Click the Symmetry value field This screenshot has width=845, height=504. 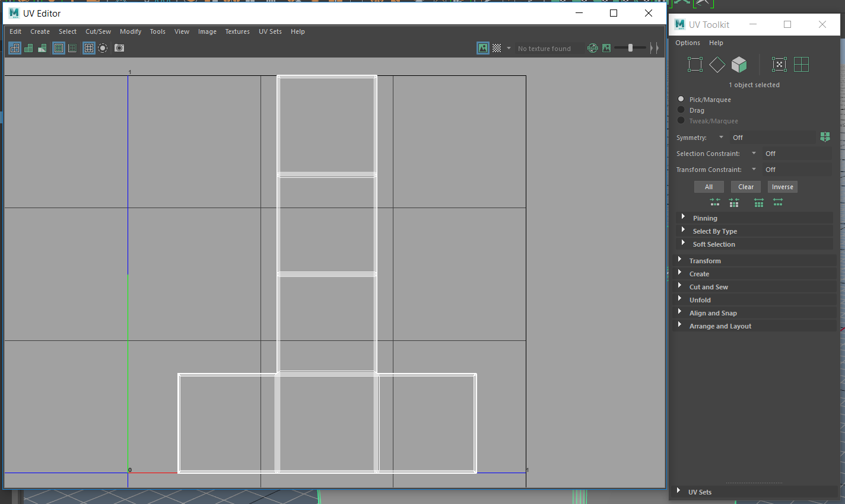(x=773, y=137)
